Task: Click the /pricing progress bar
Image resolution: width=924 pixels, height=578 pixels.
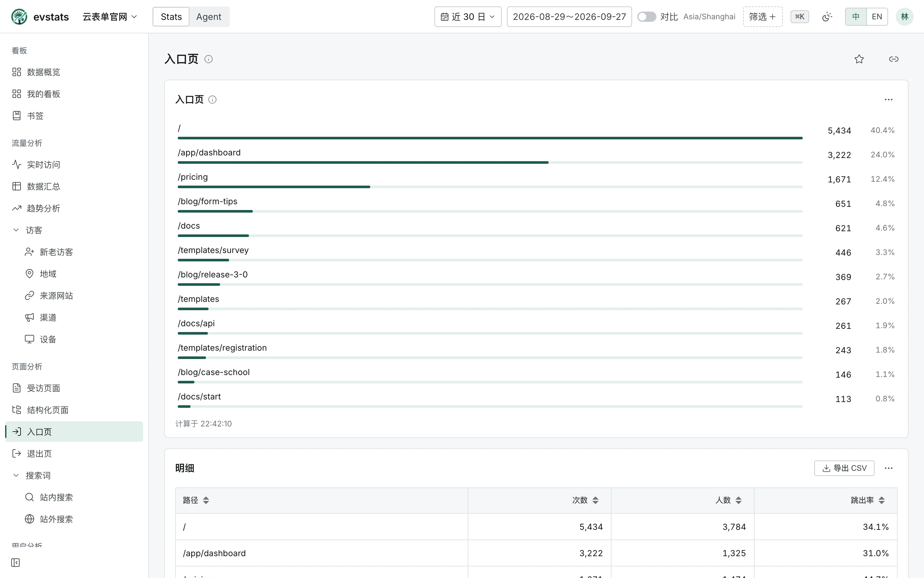Action: click(490, 187)
